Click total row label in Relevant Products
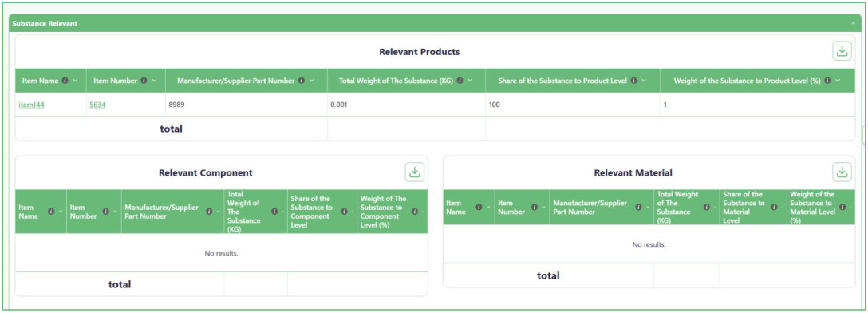868x313 pixels. [171, 129]
